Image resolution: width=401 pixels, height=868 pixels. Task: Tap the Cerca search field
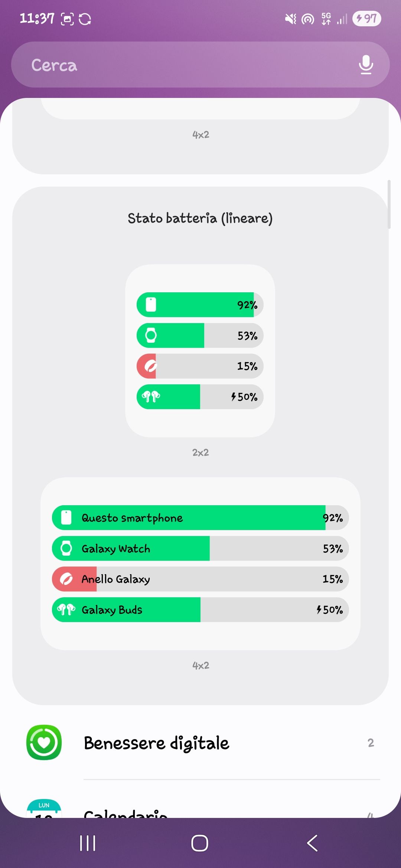pos(186,65)
